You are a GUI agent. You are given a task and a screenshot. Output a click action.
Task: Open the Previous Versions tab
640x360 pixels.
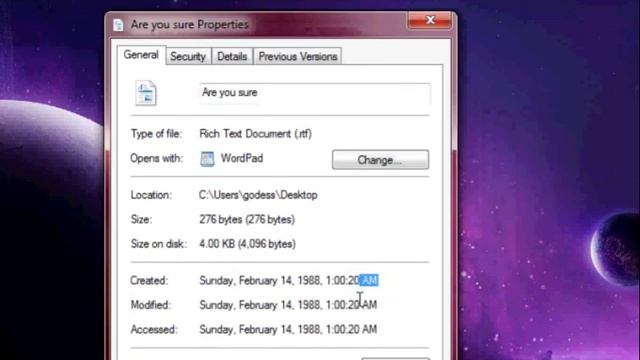click(x=298, y=57)
